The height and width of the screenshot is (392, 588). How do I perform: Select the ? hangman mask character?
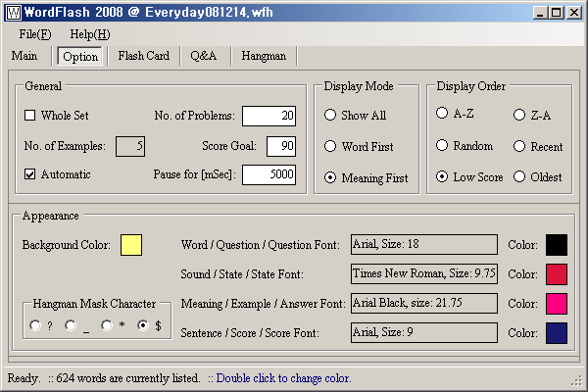[35, 325]
